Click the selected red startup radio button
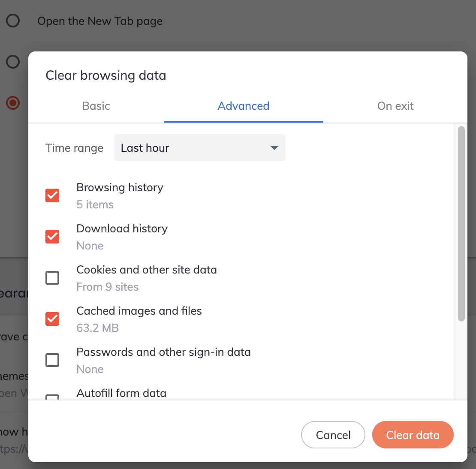Viewport: 476px width, 469px height. tap(13, 103)
